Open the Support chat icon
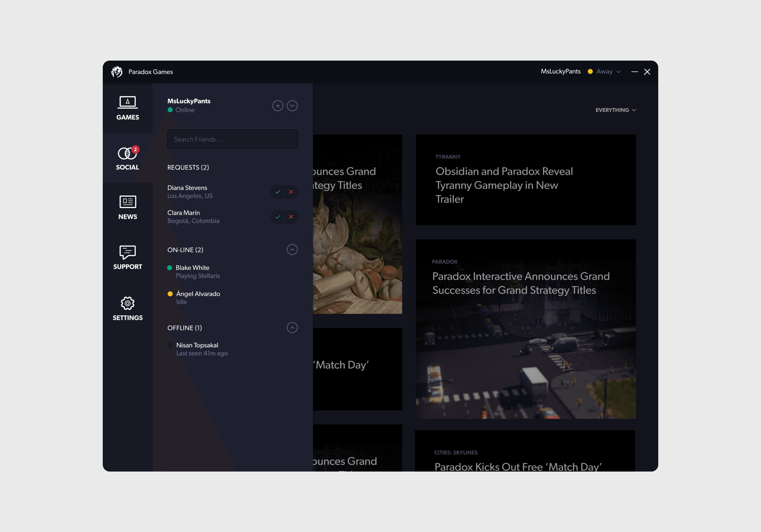This screenshot has width=761, height=532. click(128, 252)
